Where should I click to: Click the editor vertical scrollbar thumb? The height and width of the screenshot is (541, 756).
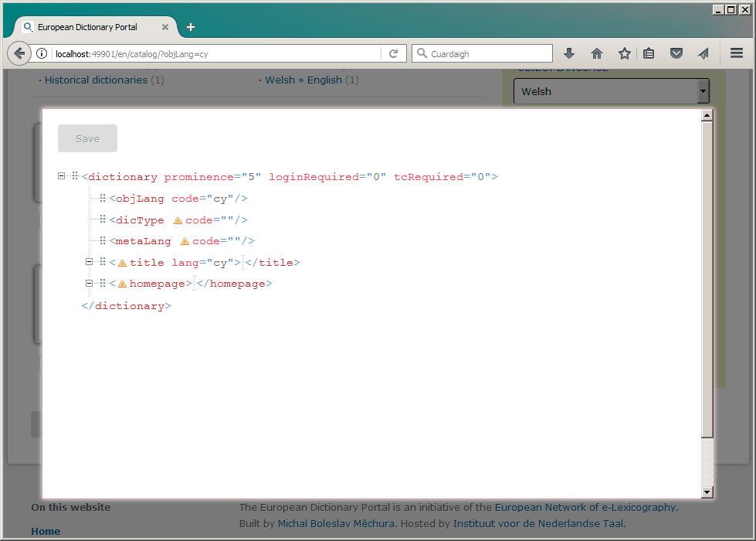click(x=707, y=280)
